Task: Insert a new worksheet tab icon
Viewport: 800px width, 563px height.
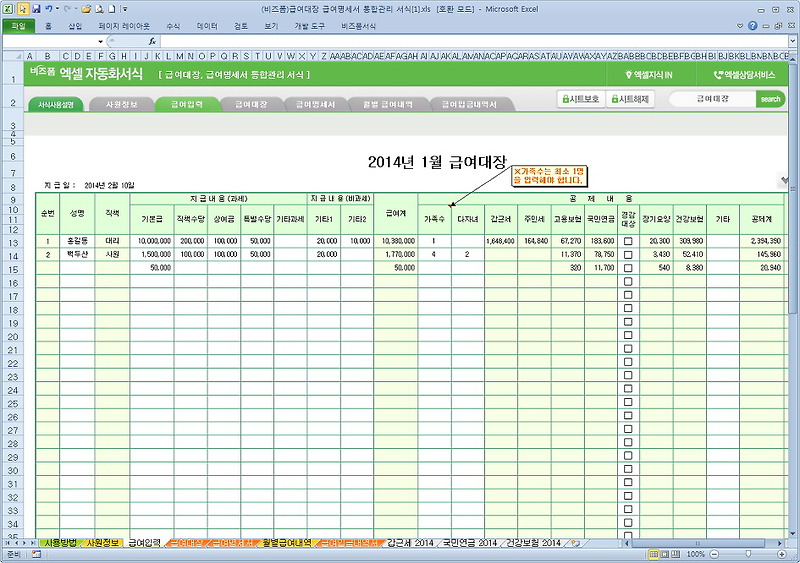Action: point(575,543)
